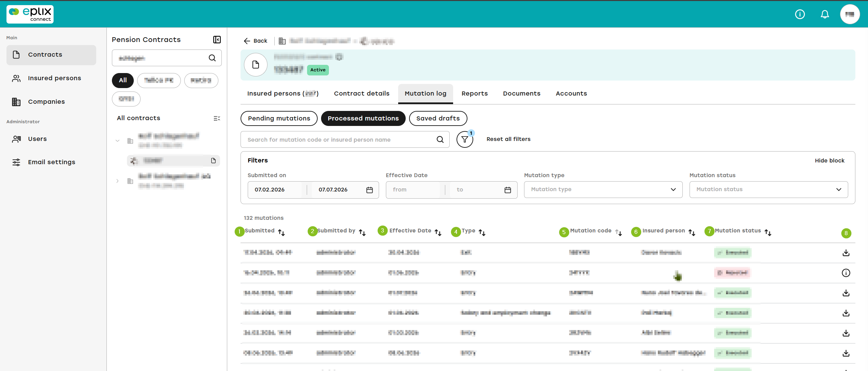Select the Mutation log tab
Image resolution: width=868 pixels, height=371 pixels.
tap(425, 94)
